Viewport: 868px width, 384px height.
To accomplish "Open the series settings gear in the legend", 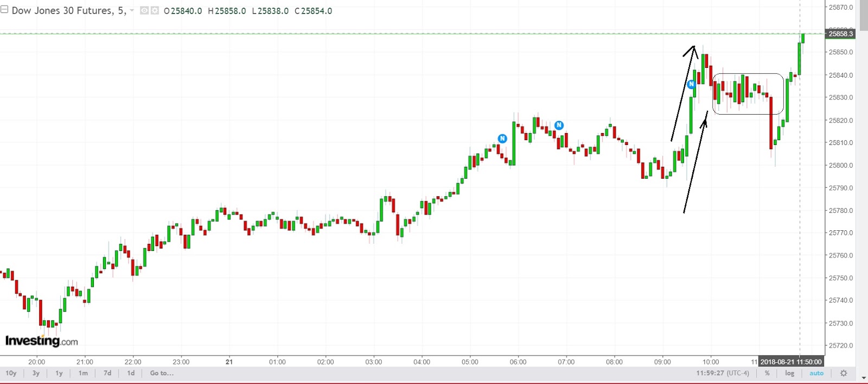I will pos(155,10).
